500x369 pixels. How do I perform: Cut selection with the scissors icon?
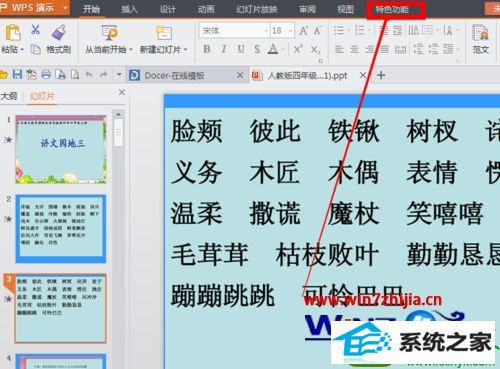(x=35, y=30)
